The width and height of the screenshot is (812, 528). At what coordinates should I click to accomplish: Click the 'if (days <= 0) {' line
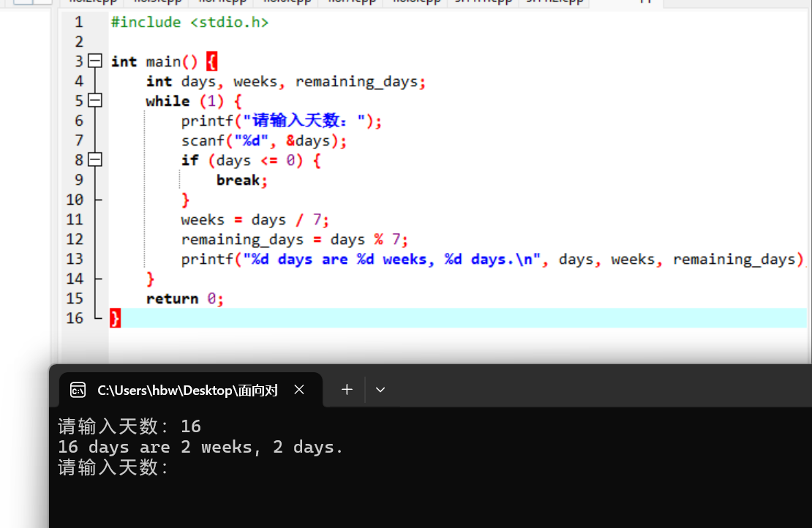tap(251, 160)
